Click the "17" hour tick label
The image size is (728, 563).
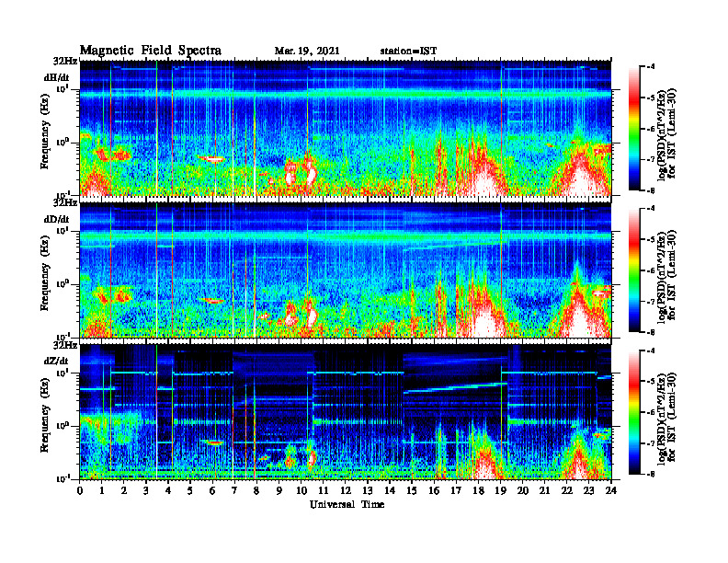coord(456,490)
